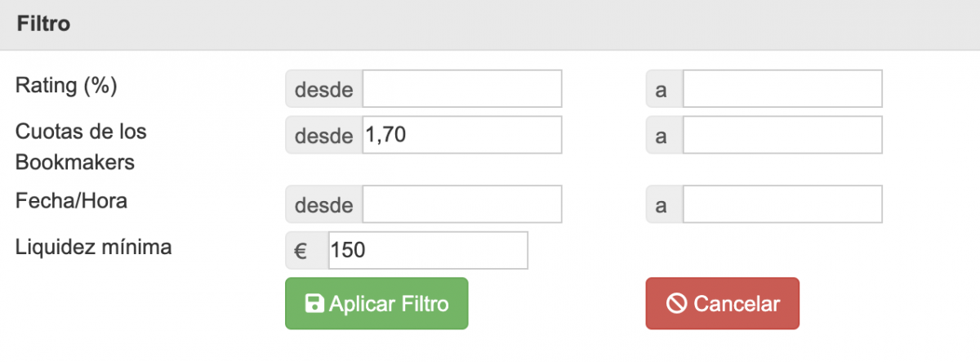This screenshot has height=362, width=980.
Task: Click the 'desde' addon in the Rating row
Action: pos(323,89)
